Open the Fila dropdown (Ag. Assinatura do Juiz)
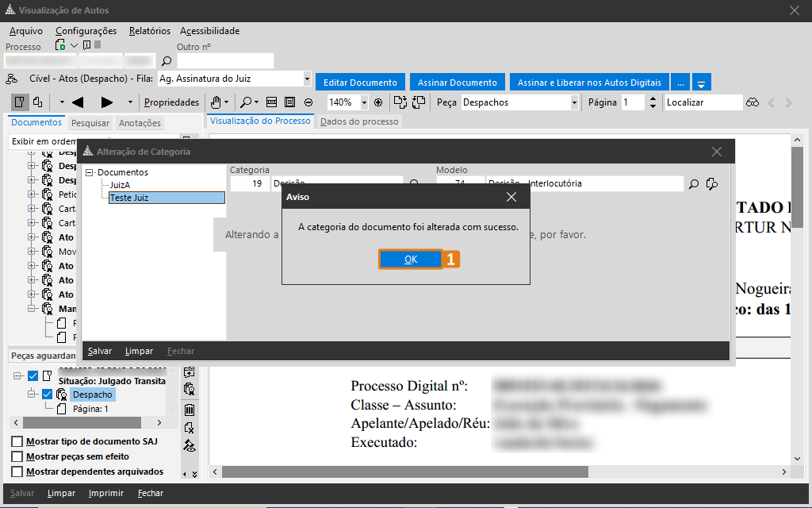The height and width of the screenshot is (508, 812). (307, 79)
